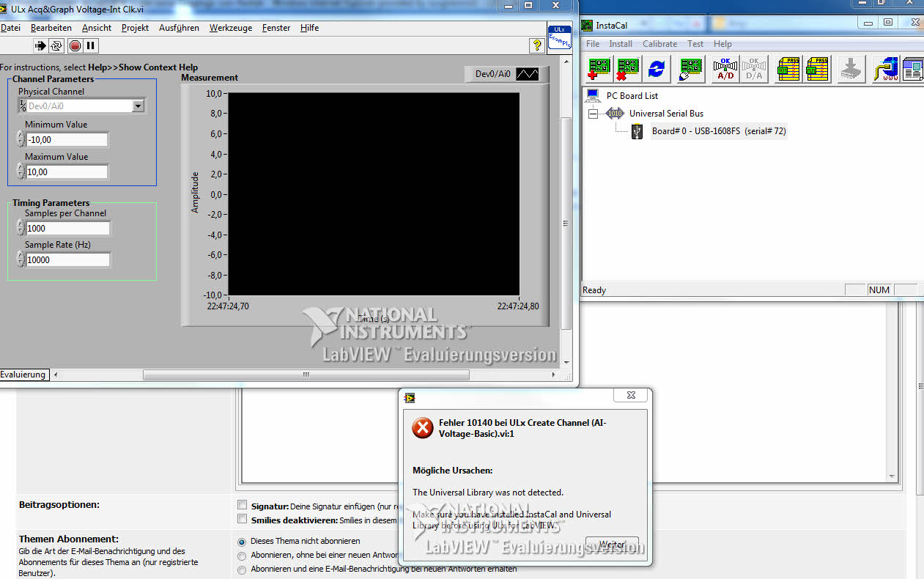
Task: Collapse the Universal Serial Bus tree node
Action: coord(594,114)
